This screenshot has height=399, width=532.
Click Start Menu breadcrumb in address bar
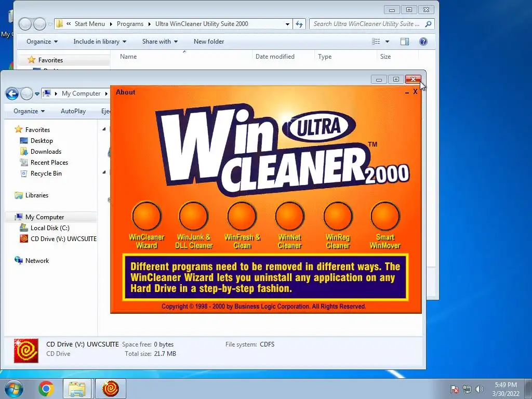click(x=89, y=24)
